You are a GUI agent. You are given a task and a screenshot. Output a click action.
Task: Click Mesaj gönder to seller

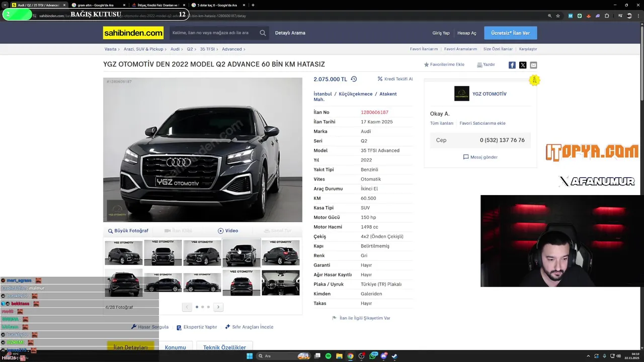(x=480, y=157)
